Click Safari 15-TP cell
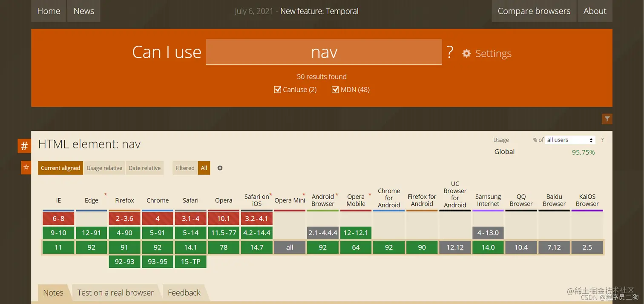 [191, 262]
